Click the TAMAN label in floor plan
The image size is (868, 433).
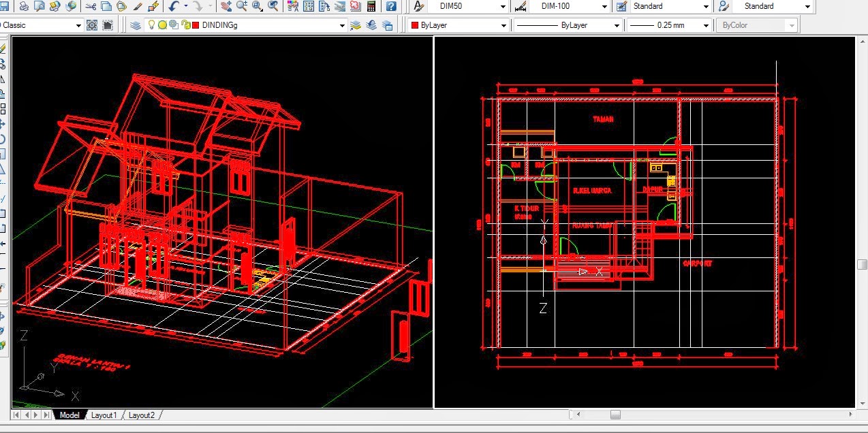pos(603,119)
